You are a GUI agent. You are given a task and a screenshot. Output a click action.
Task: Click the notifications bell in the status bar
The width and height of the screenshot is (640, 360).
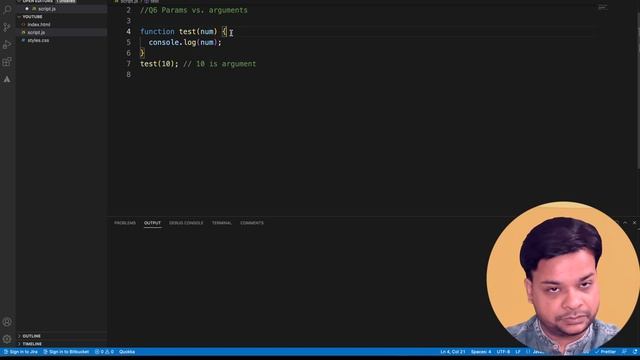(x=635, y=352)
